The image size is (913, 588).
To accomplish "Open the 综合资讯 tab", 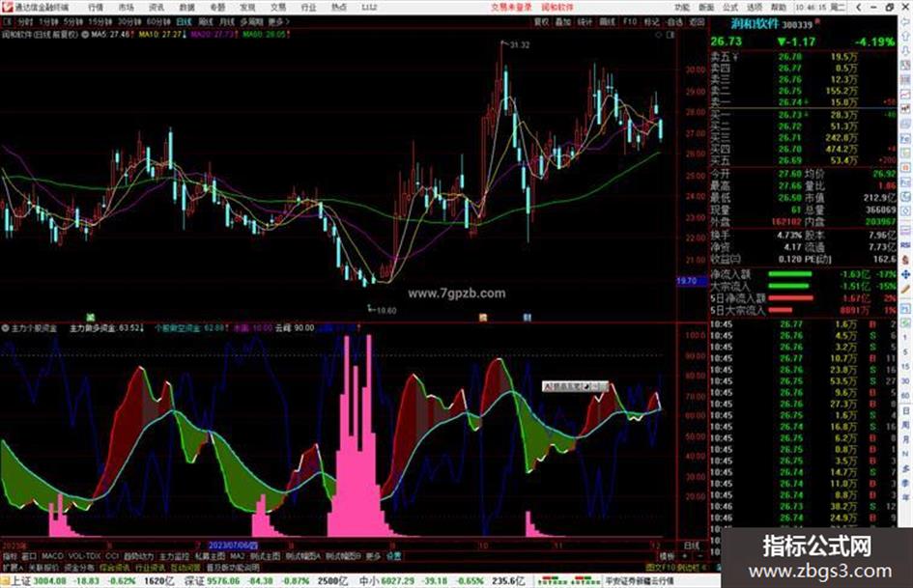I will point(115,567).
